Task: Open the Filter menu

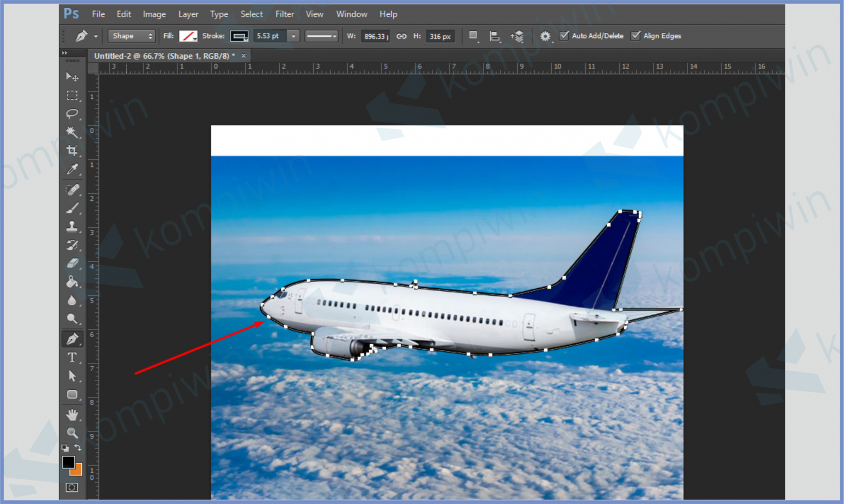Action: 284,14
